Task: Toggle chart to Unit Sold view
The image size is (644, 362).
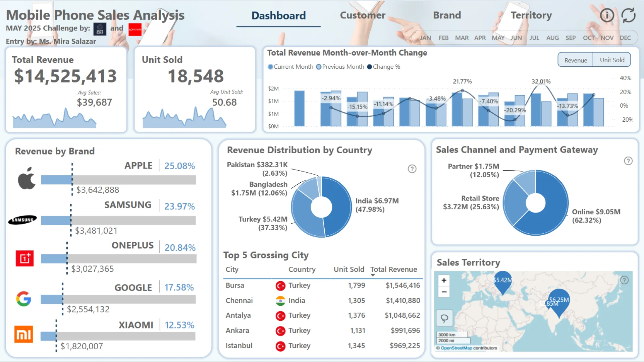Action: (612, 60)
